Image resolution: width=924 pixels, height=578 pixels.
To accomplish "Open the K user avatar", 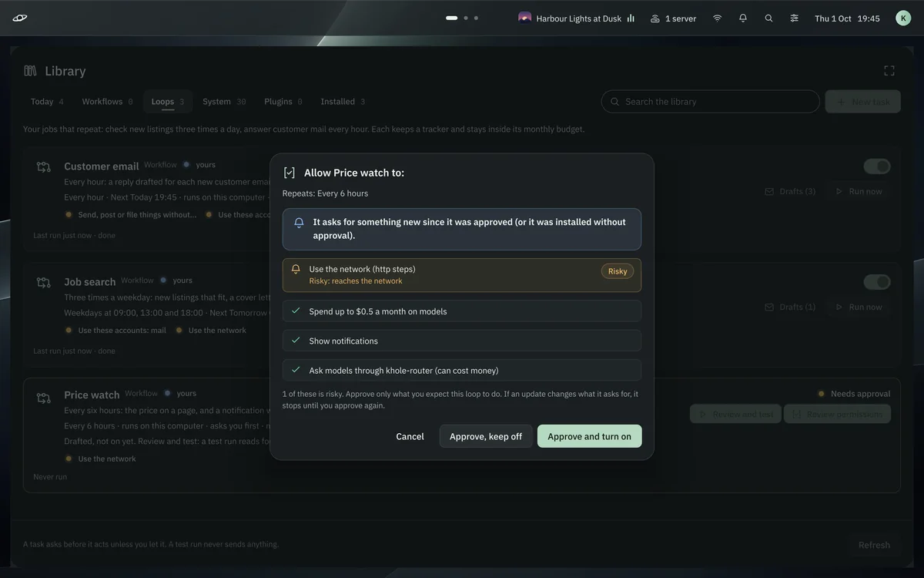I will [x=903, y=18].
